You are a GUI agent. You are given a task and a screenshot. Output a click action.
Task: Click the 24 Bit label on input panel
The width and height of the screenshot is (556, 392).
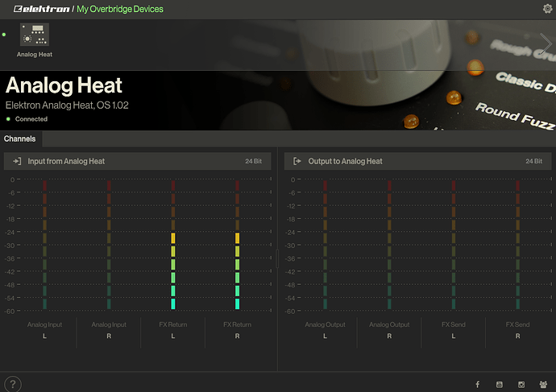tap(254, 161)
